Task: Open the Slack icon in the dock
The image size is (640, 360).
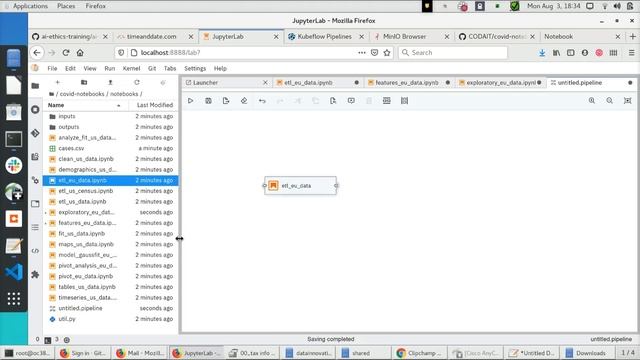Action: [x=14, y=165]
